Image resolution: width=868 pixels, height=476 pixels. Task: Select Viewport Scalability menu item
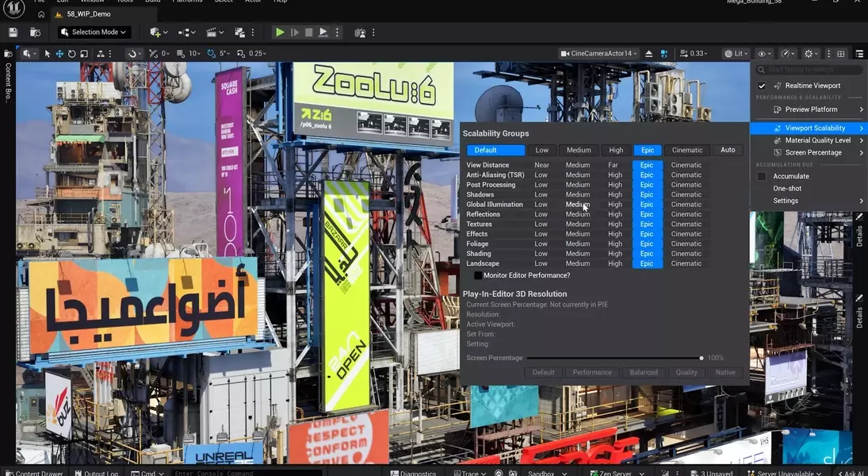[809, 128]
